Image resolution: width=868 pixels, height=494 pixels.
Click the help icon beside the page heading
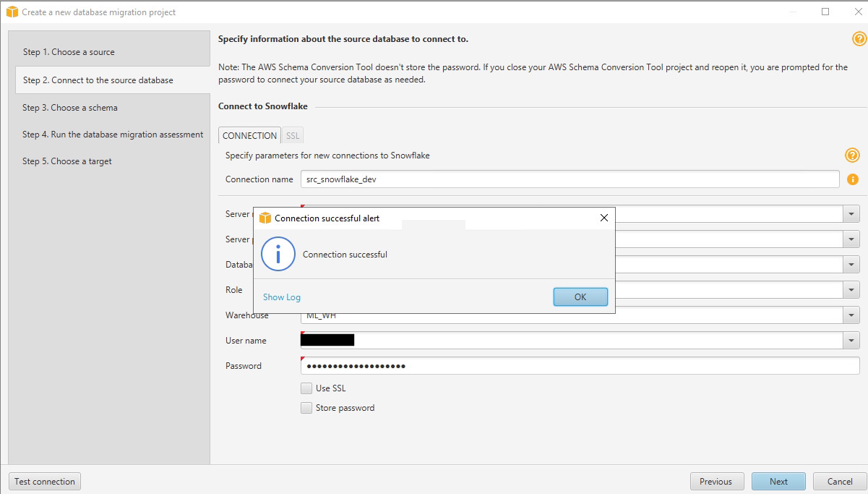coord(859,39)
